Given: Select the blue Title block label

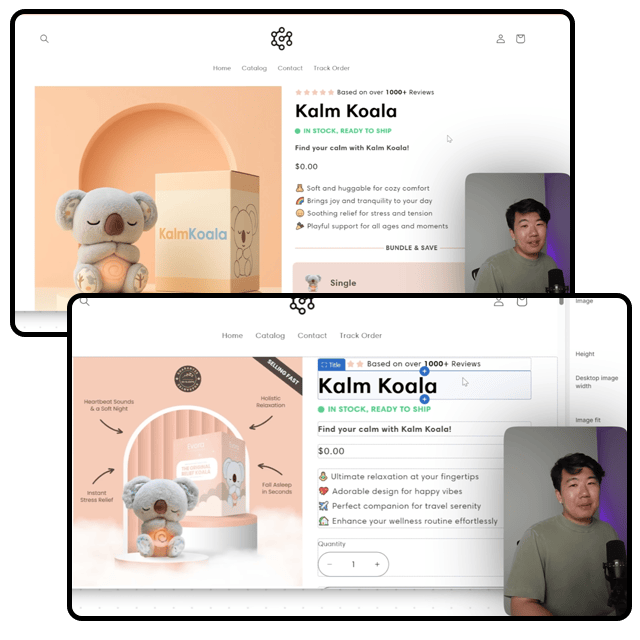Looking at the screenshot, I should pyautogui.click(x=331, y=365).
